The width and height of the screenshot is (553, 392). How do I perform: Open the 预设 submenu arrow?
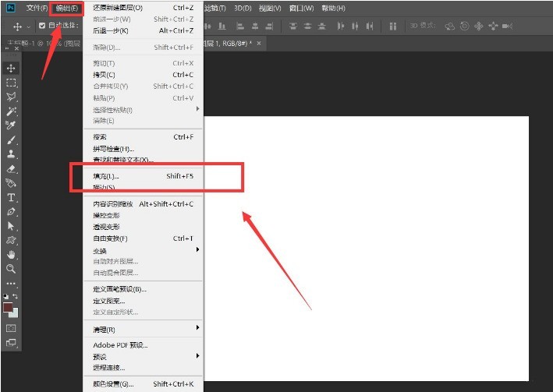197,355
